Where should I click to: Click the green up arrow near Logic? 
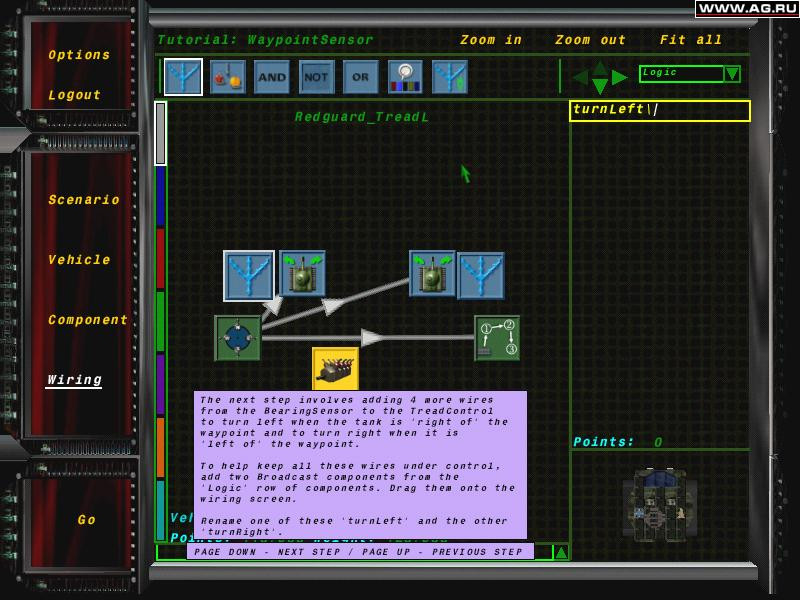[600, 67]
